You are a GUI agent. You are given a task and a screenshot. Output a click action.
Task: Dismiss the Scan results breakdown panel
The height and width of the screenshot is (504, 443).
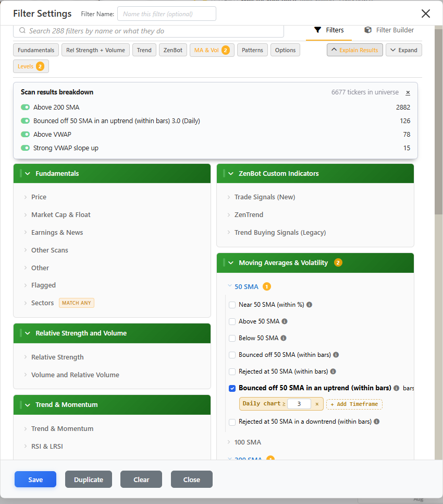point(408,92)
